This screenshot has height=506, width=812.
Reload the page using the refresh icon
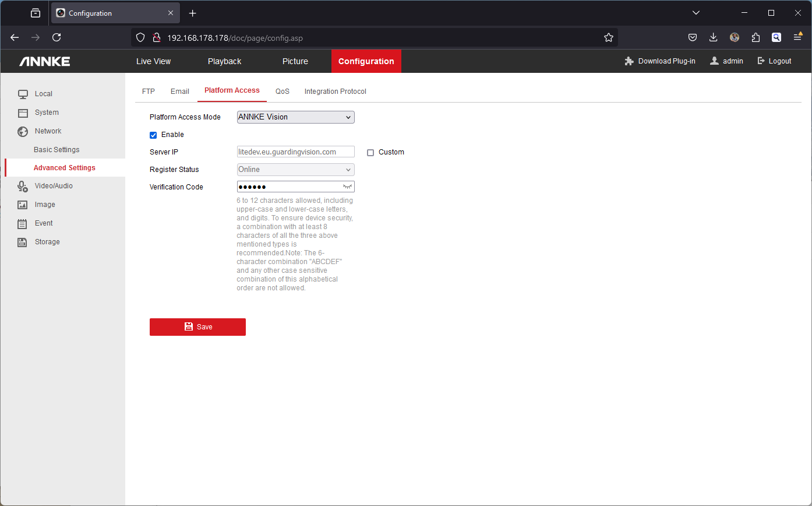coord(57,38)
